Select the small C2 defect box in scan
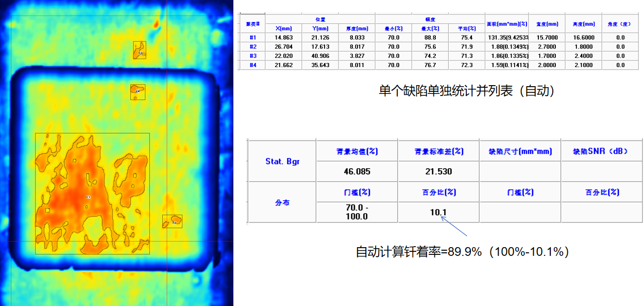Viewport: 644px width, 306px height. point(172,221)
